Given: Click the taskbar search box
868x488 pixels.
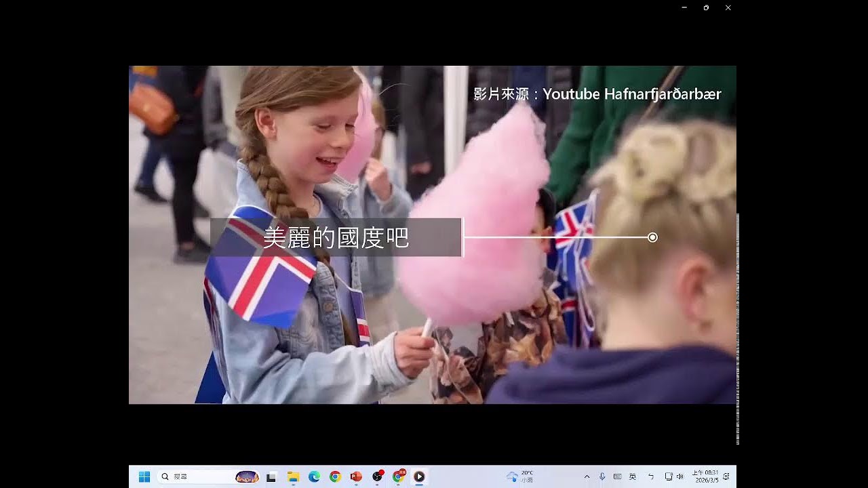Looking at the screenshot, I should click(209, 476).
